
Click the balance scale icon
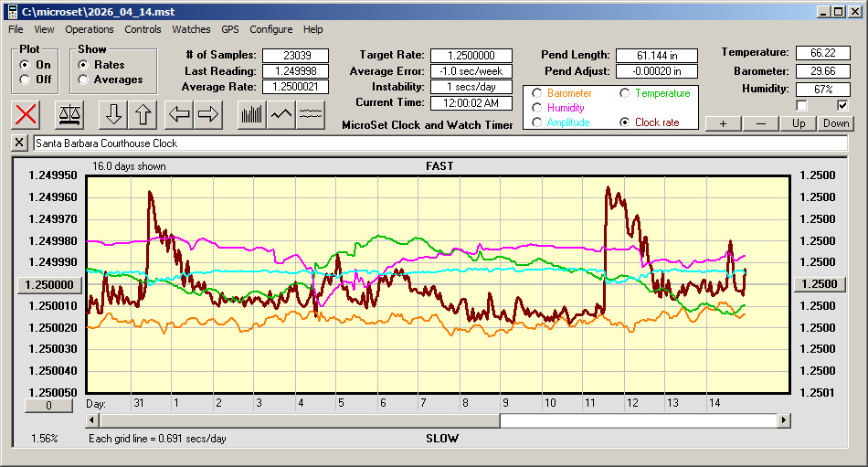69,114
